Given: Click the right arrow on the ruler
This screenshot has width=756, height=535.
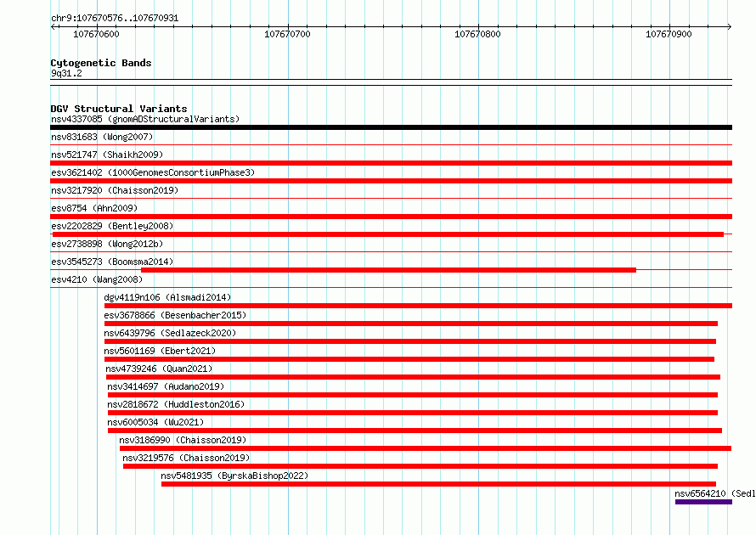Looking at the screenshot, I should point(730,26).
